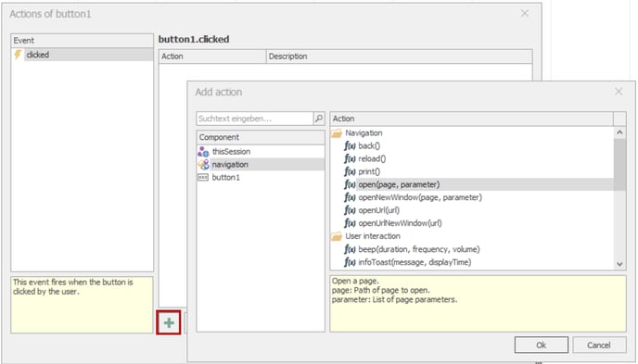Click the search magnifier icon
Viewport: 638px width, 364px height.
[319, 119]
